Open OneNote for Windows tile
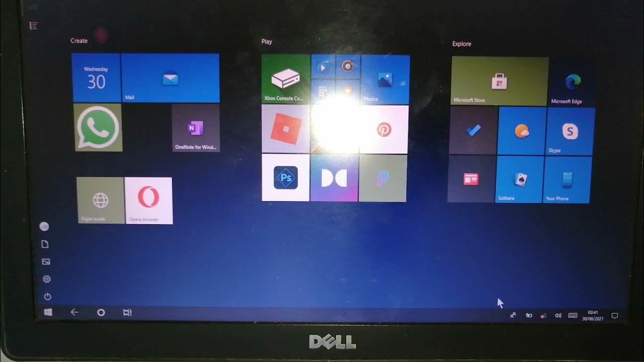The width and height of the screenshot is (644, 362). coord(196,128)
